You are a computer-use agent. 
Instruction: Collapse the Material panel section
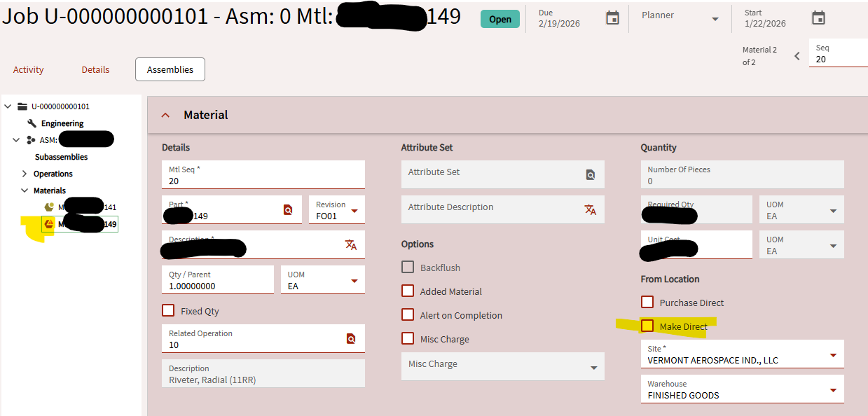pos(166,115)
